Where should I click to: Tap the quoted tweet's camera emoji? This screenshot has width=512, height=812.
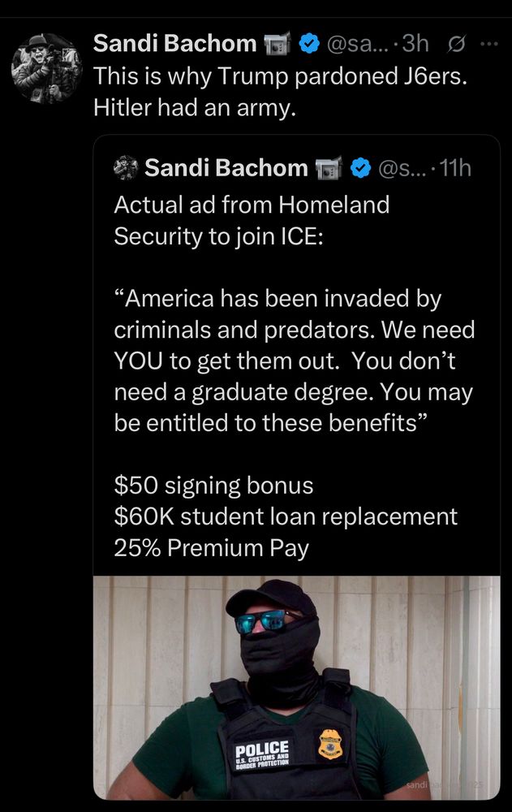click(329, 168)
